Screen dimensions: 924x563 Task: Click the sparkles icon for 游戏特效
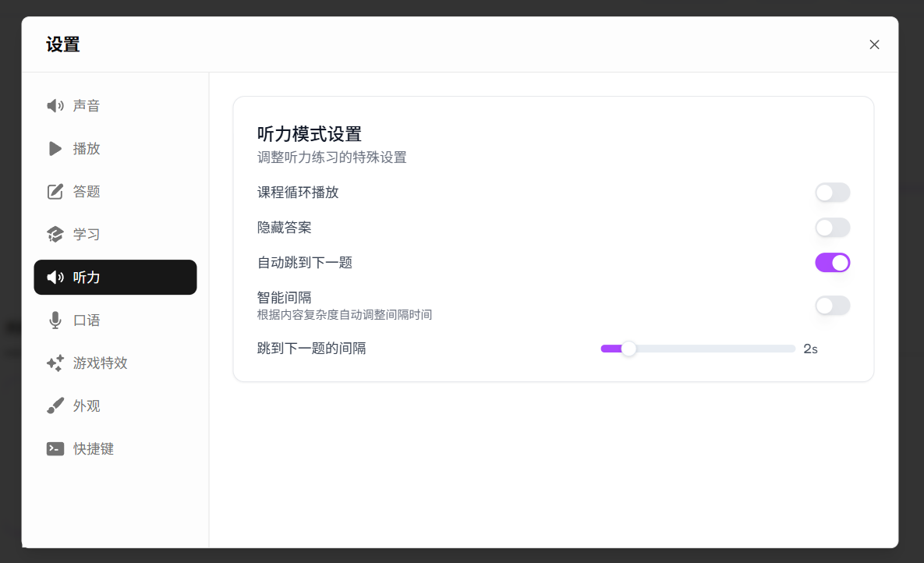[55, 363]
